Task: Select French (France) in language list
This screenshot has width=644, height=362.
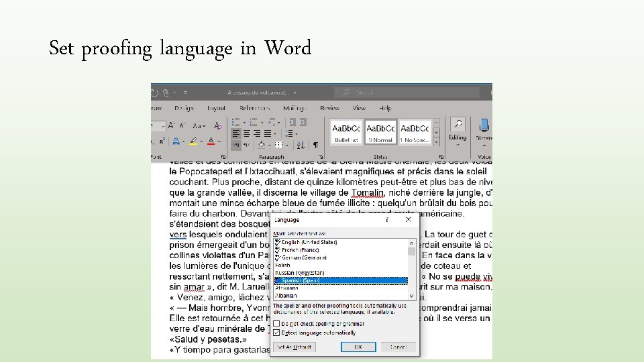Action: pyautogui.click(x=341, y=250)
